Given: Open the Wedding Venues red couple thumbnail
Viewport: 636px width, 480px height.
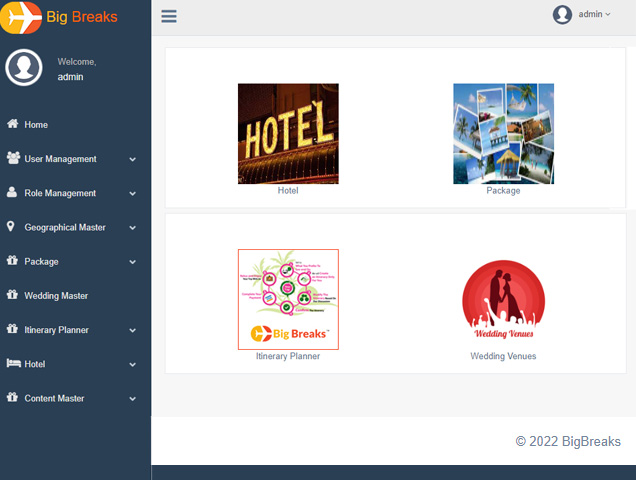Looking at the screenshot, I should (x=503, y=299).
